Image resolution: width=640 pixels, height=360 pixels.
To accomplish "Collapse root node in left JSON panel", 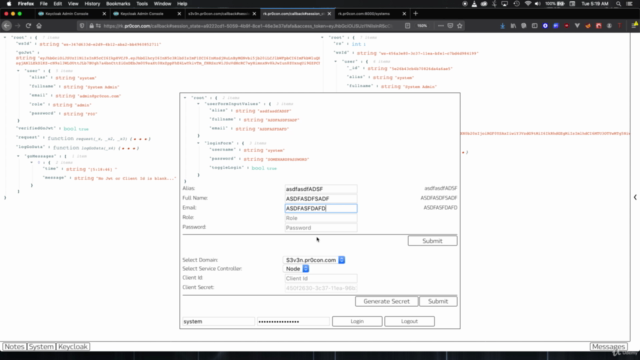I will pyautogui.click(x=5, y=37).
